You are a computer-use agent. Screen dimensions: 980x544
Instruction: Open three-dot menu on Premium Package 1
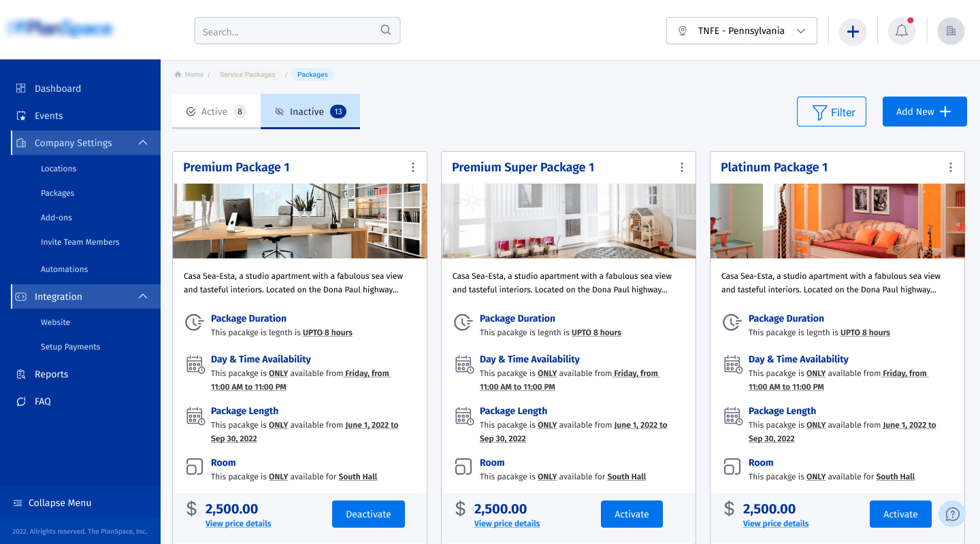click(413, 167)
